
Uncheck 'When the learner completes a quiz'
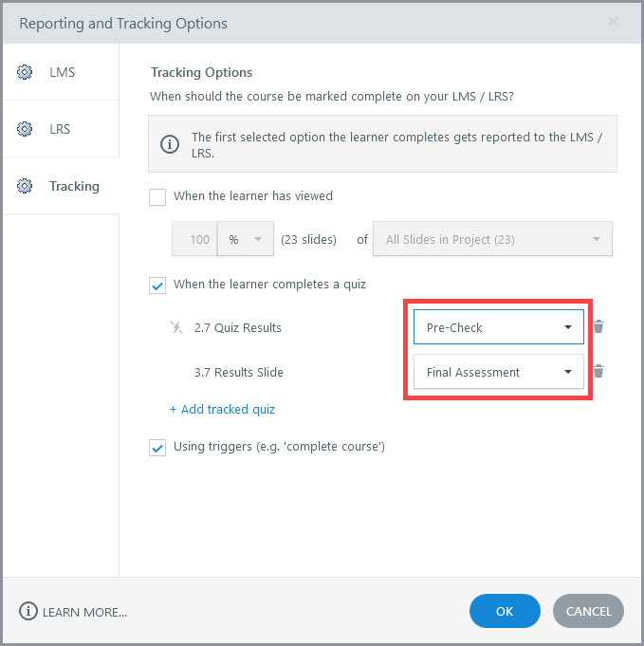pyautogui.click(x=157, y=285)
